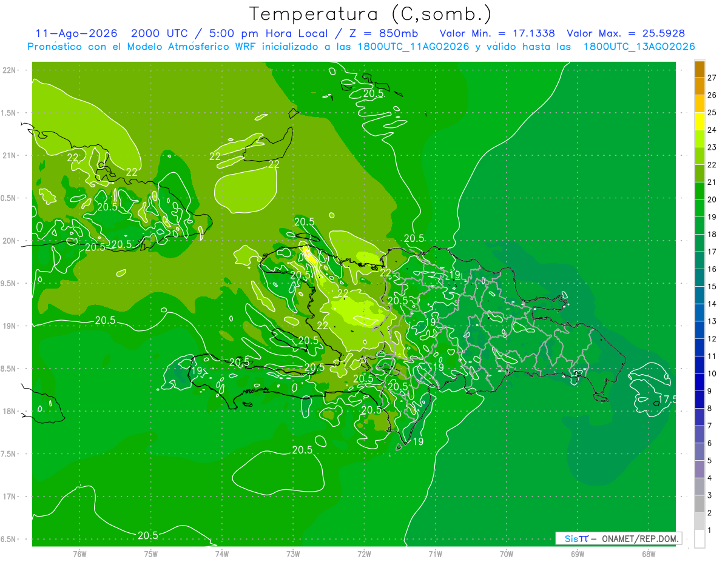Click the "68W" longitude axis label
This screenshot has width=728, height=562.
click(x=648, y=554)
